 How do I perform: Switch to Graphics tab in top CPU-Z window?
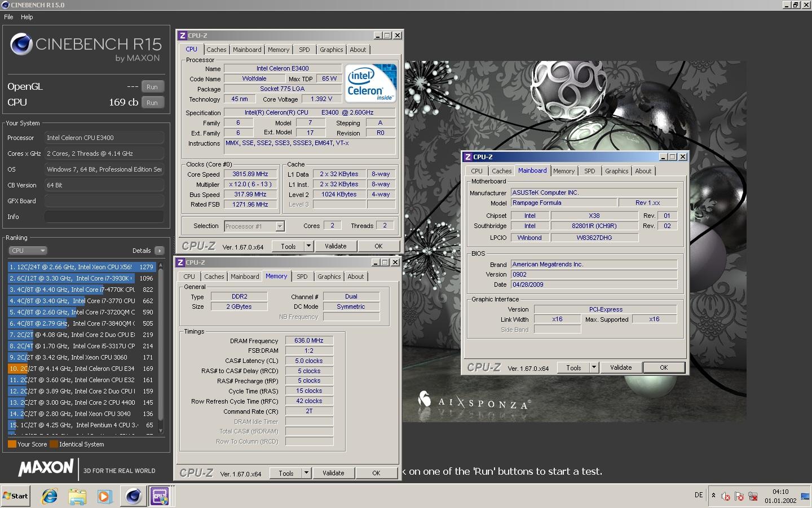(x=332, y=50)
